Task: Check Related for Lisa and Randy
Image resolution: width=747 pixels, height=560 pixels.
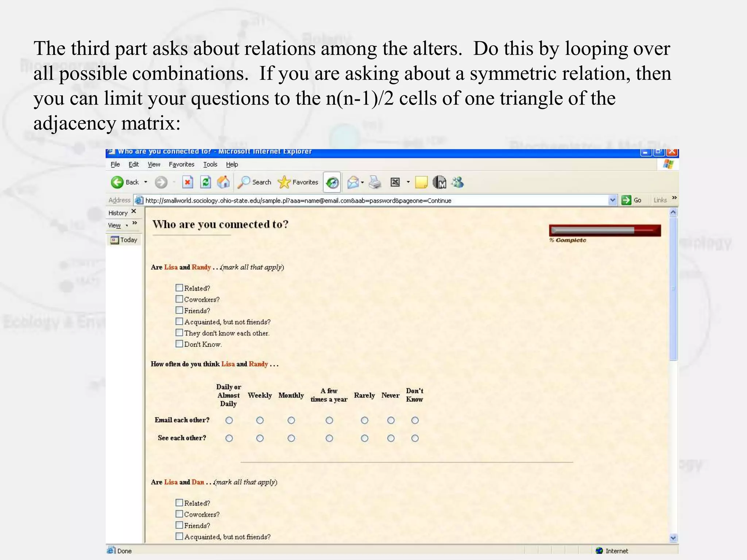Action: (x=179, y=288)
